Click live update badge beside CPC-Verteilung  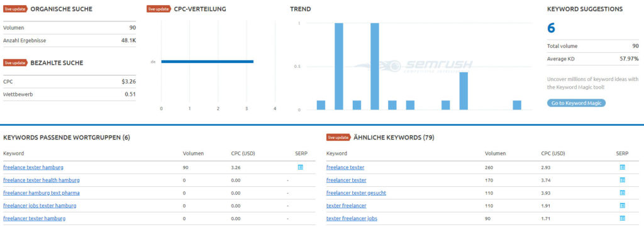[159, 9]
